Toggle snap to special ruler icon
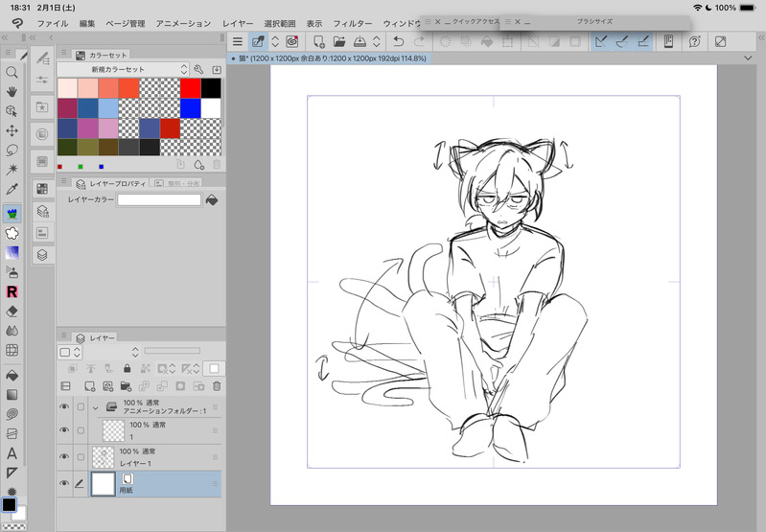 pos(622,41)
